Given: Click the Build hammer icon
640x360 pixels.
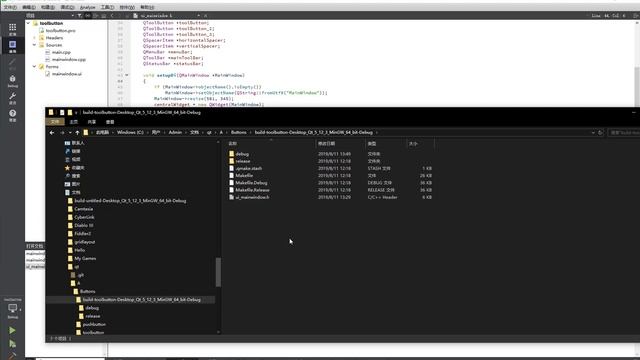Looking at the screenshot, I should click(12, 356).
